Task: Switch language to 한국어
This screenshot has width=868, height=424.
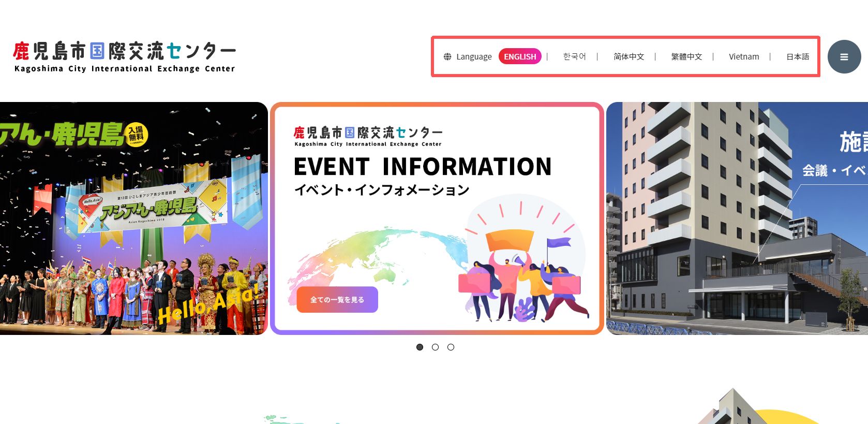Action: point(574,56)
